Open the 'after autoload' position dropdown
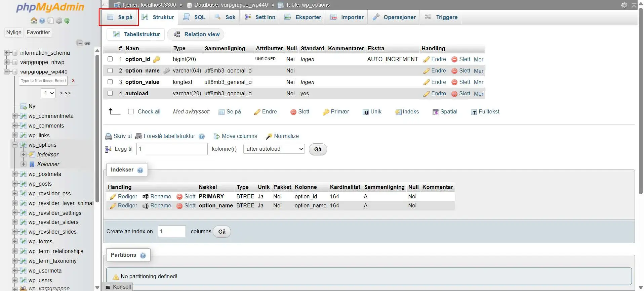The image size is (644, 291). click(274, 149)
